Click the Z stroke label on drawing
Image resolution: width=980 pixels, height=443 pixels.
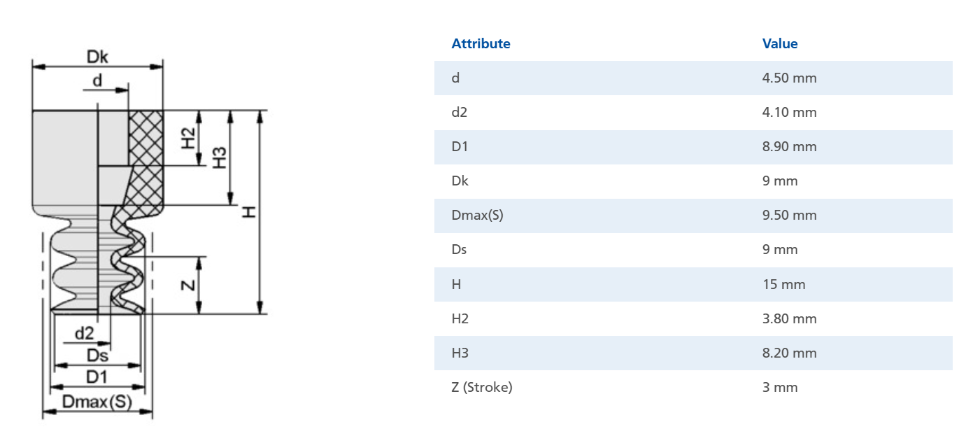(x=187, y=285)
